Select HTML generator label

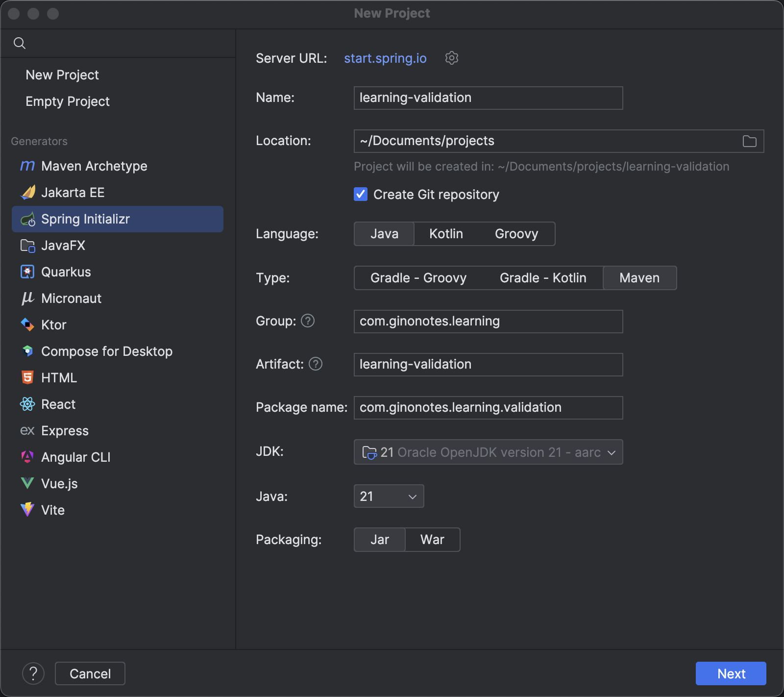(59, 378)
